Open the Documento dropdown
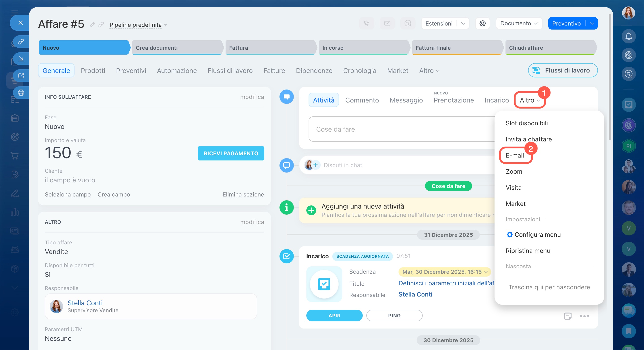The image size is (644, 350). pos(519,23)
